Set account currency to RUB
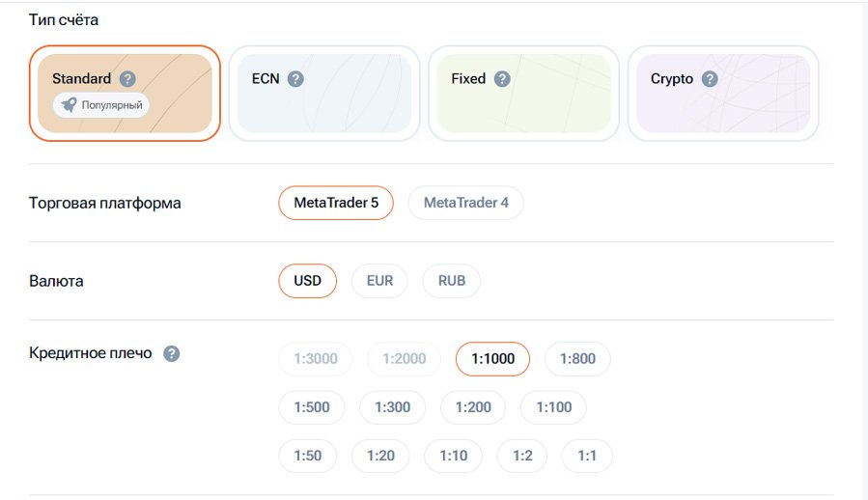868x500 pixels. tap(452, 281)
